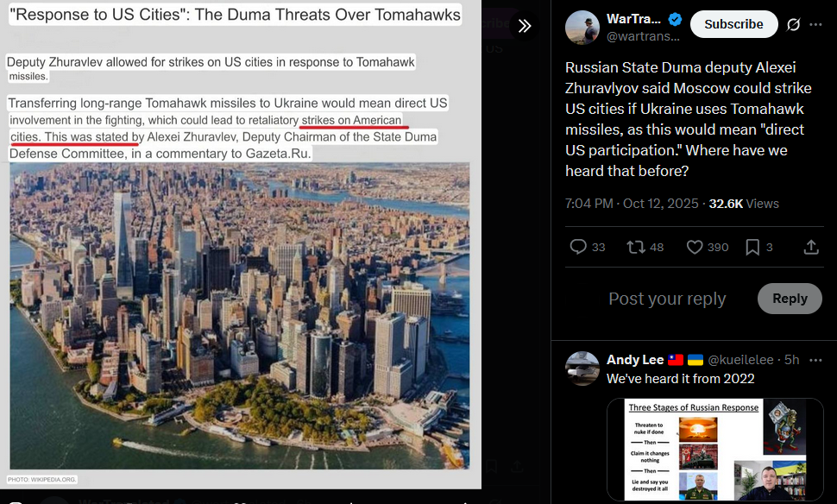Open WarTranslated profile avatar
Viewport: 837px width, 504px height.
coord(582,28)
